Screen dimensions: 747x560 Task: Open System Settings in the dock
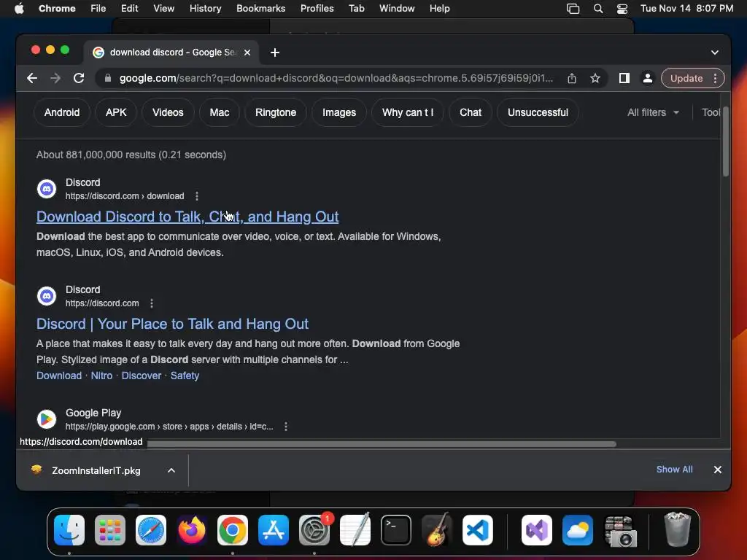click(x=314, y=530)
